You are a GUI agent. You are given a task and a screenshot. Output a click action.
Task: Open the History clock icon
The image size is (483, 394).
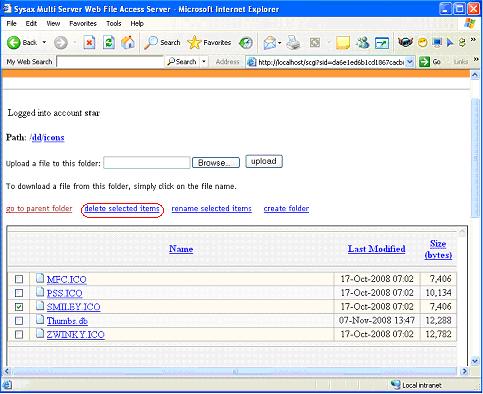(246, 43)
